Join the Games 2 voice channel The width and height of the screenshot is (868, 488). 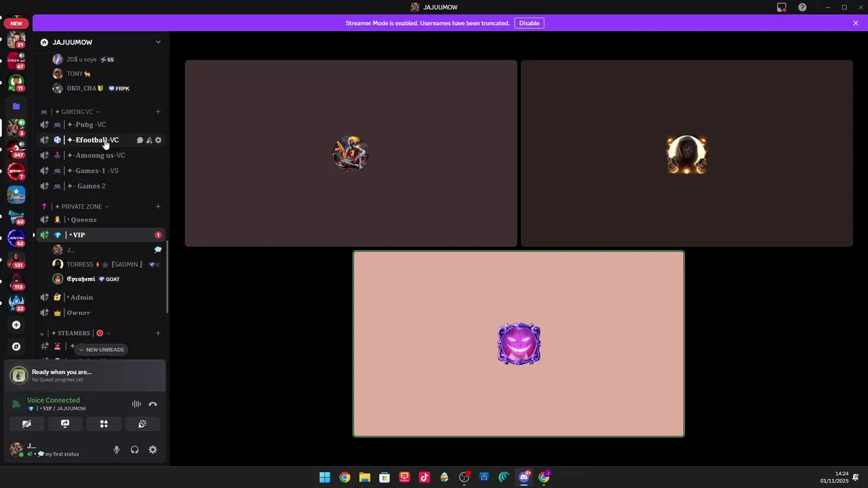point(101,186)
